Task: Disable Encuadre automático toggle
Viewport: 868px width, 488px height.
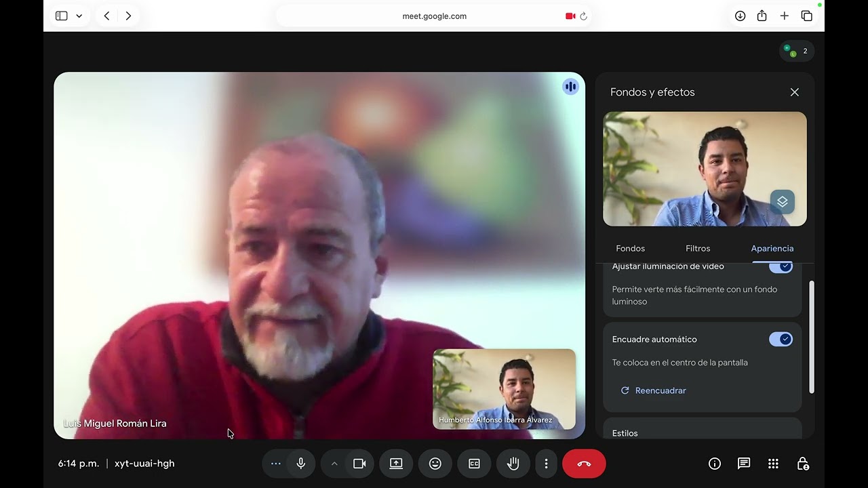Action: pyautogui.click(x=781, y=339)
